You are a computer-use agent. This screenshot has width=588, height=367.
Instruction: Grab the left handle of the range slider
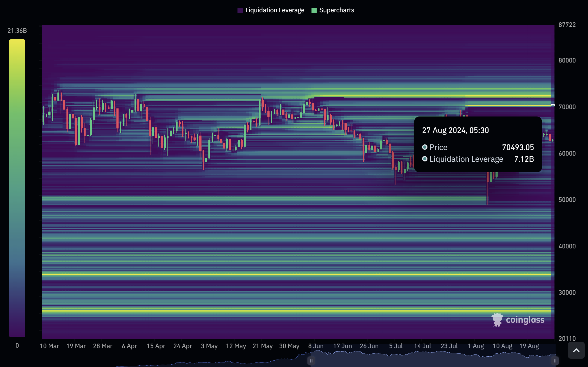(311, 361)
